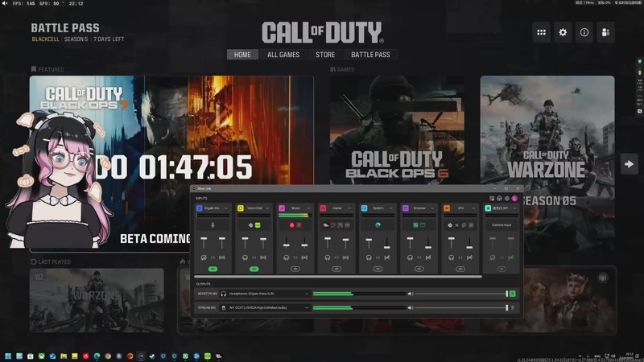
Task: Expand Browser channel dropdown
Action: (432, 208)
